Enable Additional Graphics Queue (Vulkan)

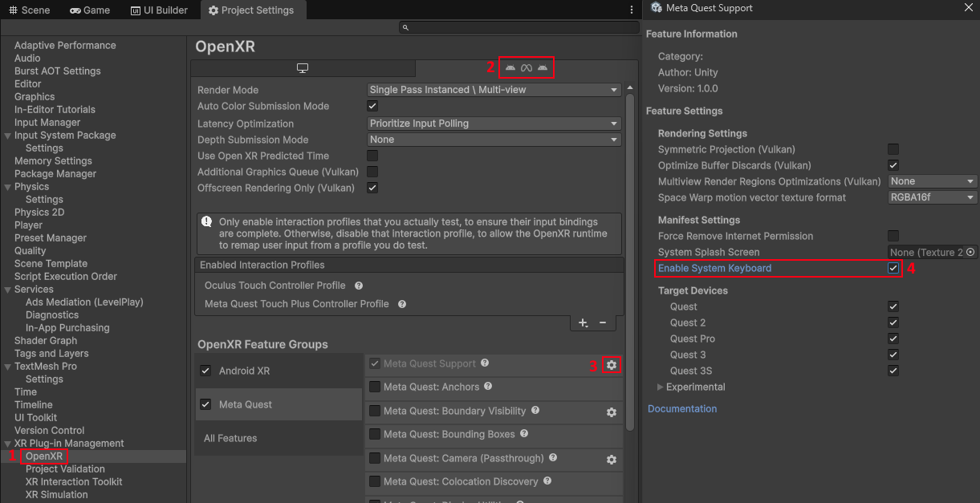point(372,172)
